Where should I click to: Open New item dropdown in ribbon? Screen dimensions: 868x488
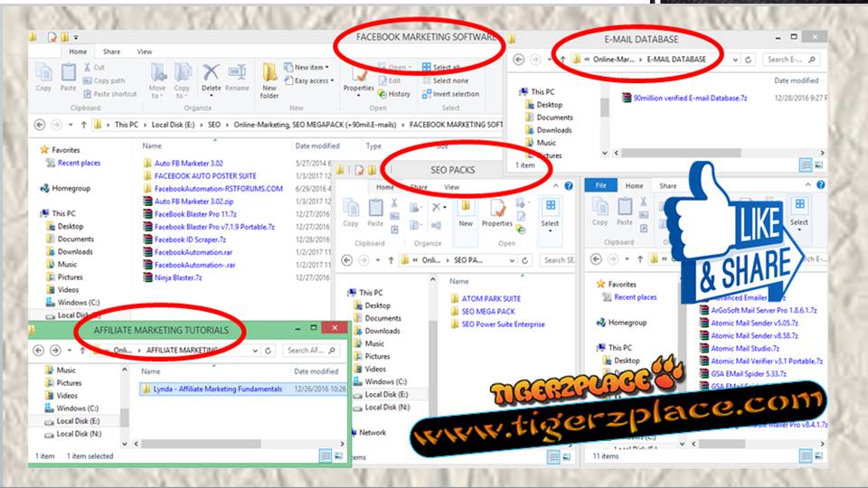click(x=307, y=67)
